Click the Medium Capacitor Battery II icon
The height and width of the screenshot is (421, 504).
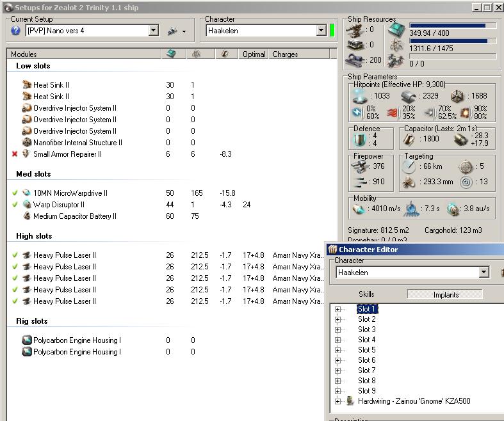tap(26, 216)
